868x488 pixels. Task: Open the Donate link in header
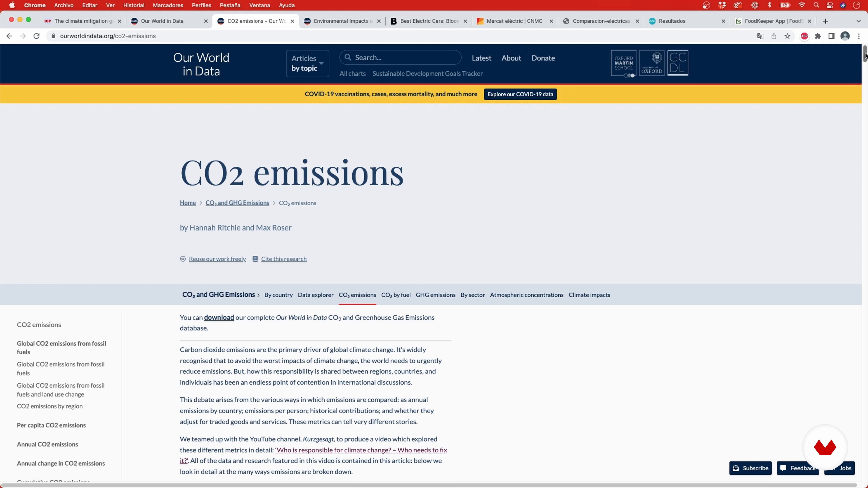(543, 58)
